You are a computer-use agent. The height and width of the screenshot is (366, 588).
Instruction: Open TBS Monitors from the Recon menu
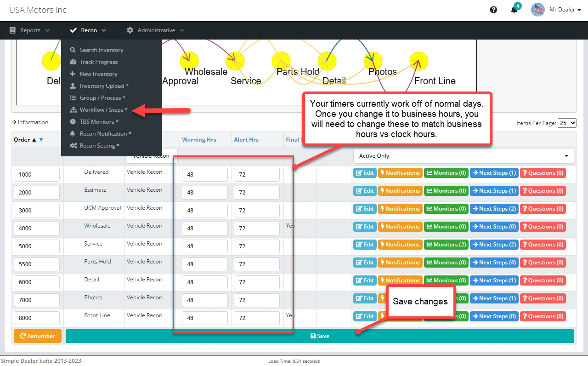coord(99,122)
